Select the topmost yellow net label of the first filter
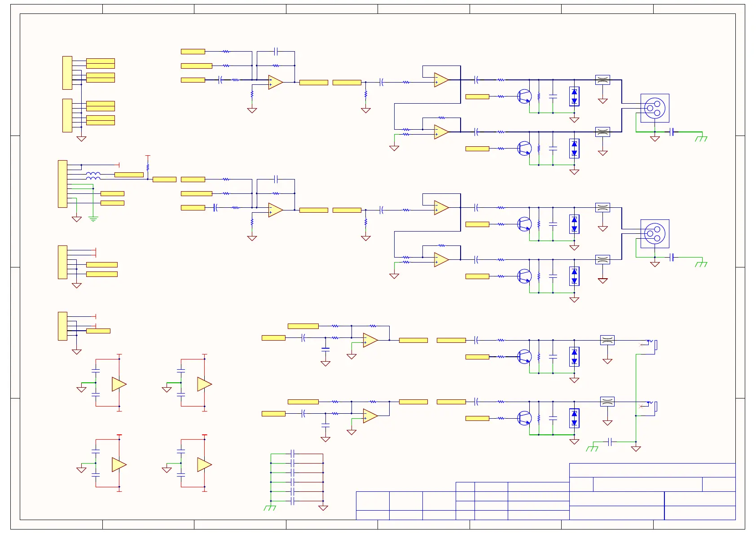The height and width of the screenshot is (534, 756). (x=193, y=52)
